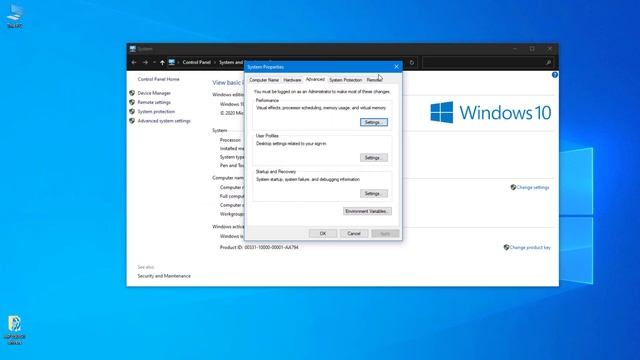Switch to the Computer Name tab
The width and height of the screenshot is (640, 360).
tap(264, 80)
